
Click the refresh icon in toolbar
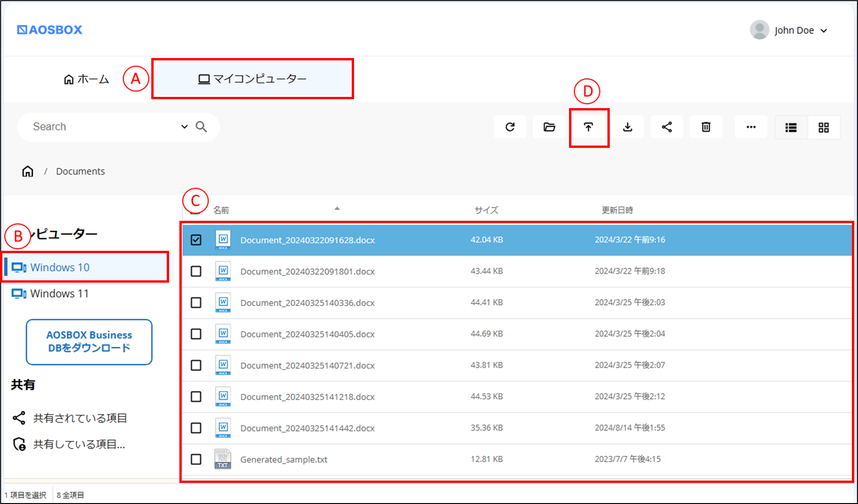(510, 127)
